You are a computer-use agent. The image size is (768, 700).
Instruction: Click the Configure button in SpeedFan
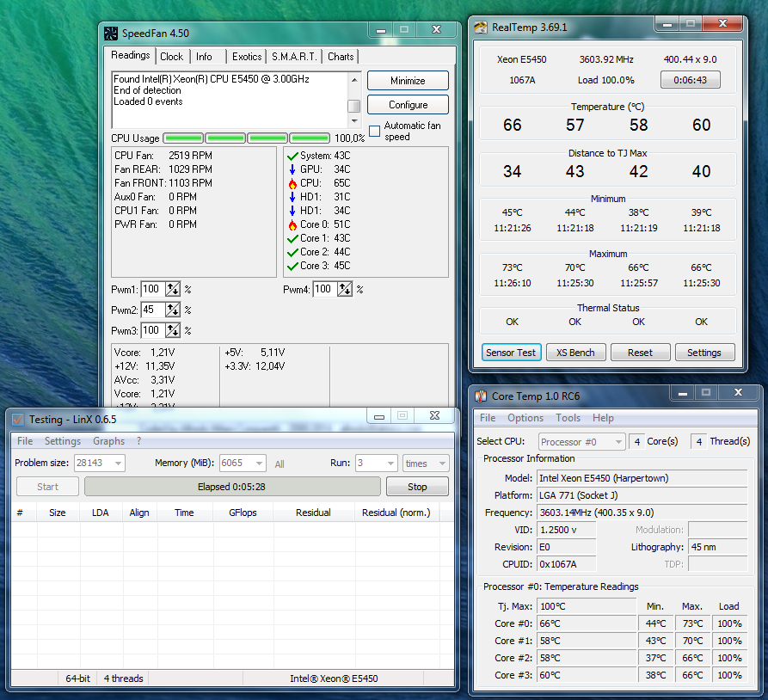tap(408, 104)
